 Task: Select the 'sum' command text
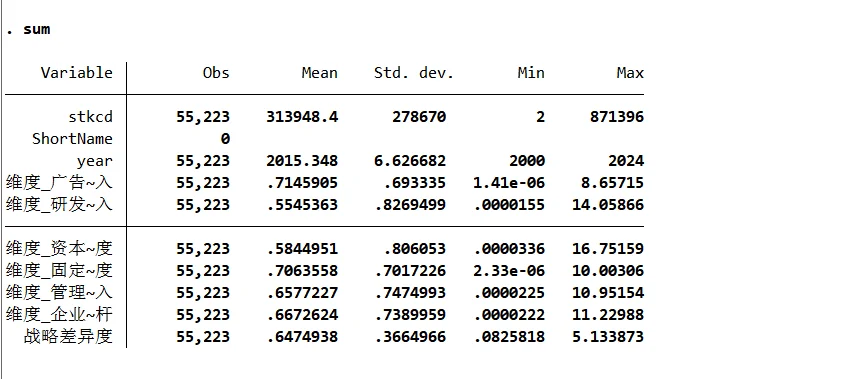point(37,29)
